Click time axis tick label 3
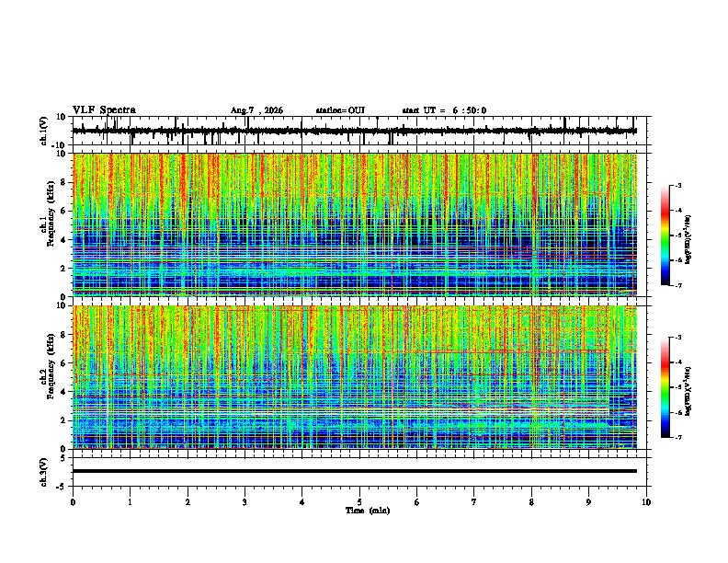 coord(245,502)
